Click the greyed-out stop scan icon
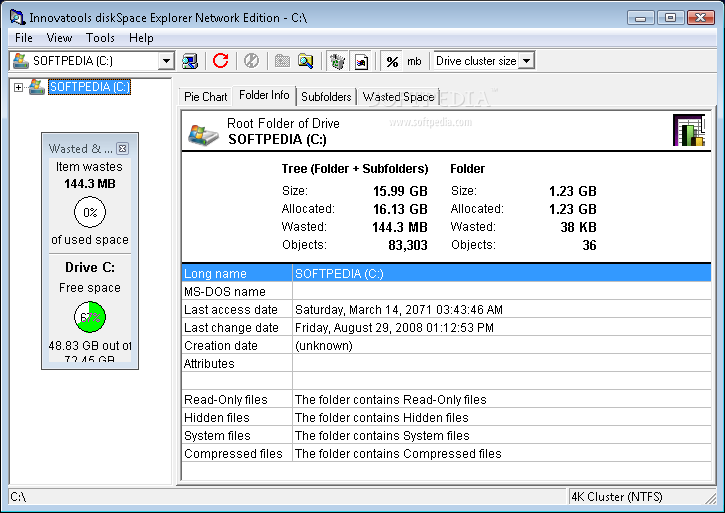725x513 pixels. 251,61
